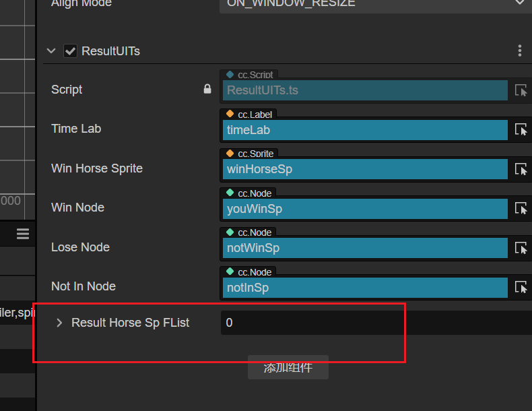Screen dimensions: 532x411
Task: Click the 添加组件 add component button
Action: 288,368
